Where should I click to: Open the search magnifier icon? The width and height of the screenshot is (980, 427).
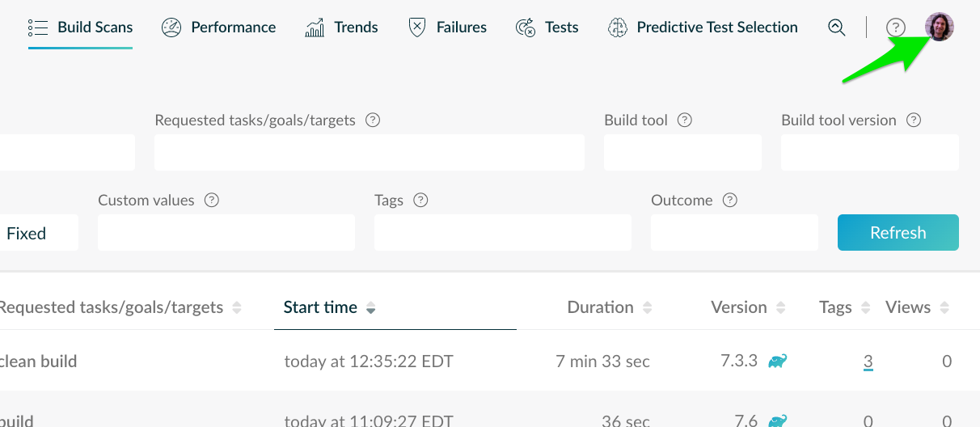tap(837, 27)
